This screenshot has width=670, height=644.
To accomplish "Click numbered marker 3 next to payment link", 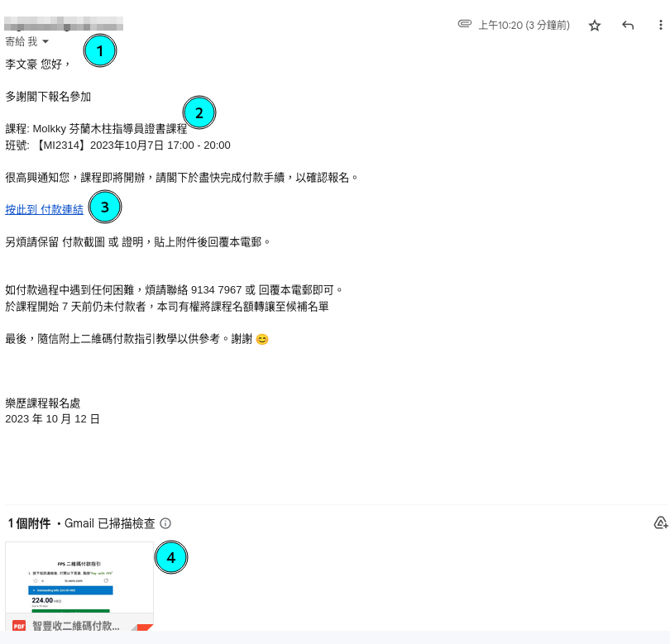I will (105, 207).
